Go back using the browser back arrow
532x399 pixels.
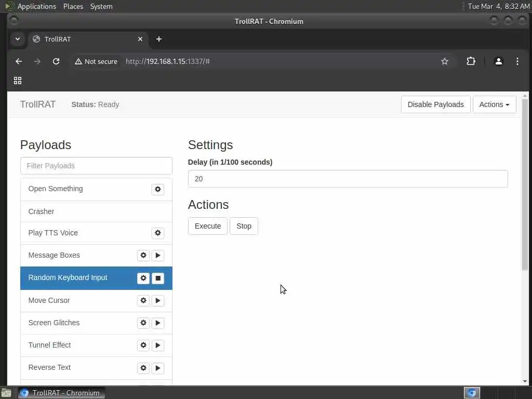click(x=19, y=61)
